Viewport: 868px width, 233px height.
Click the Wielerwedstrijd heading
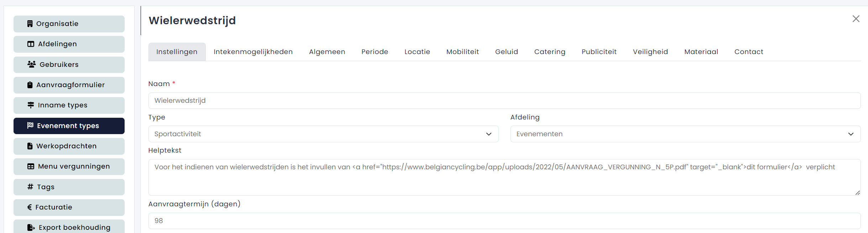point(192,21)
